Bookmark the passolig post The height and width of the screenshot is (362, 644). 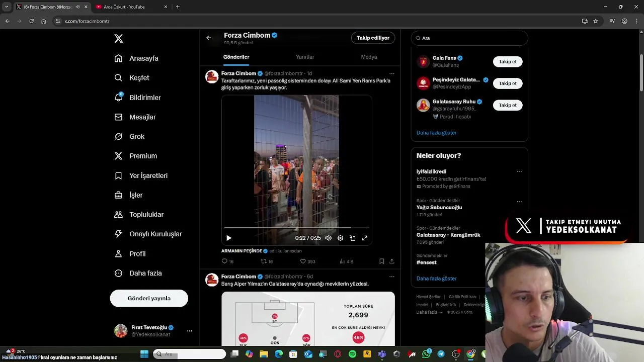tap(382, 261)
